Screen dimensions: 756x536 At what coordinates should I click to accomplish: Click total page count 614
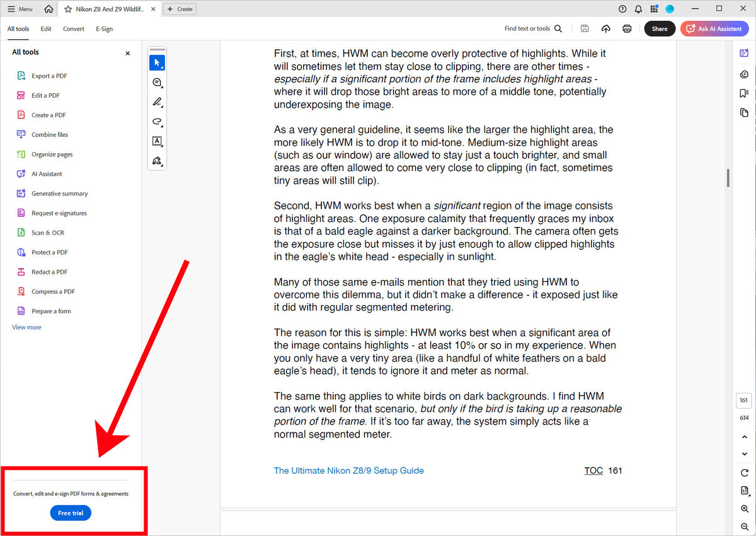743,418
